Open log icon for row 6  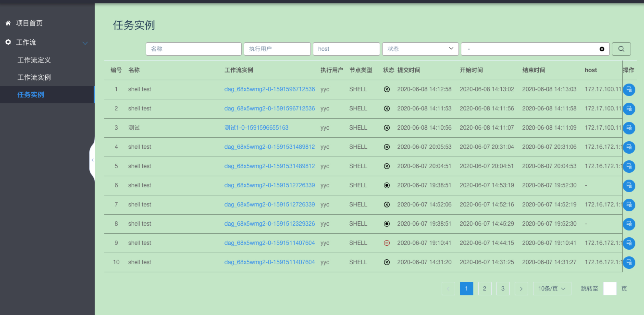(x=629, y=186)
